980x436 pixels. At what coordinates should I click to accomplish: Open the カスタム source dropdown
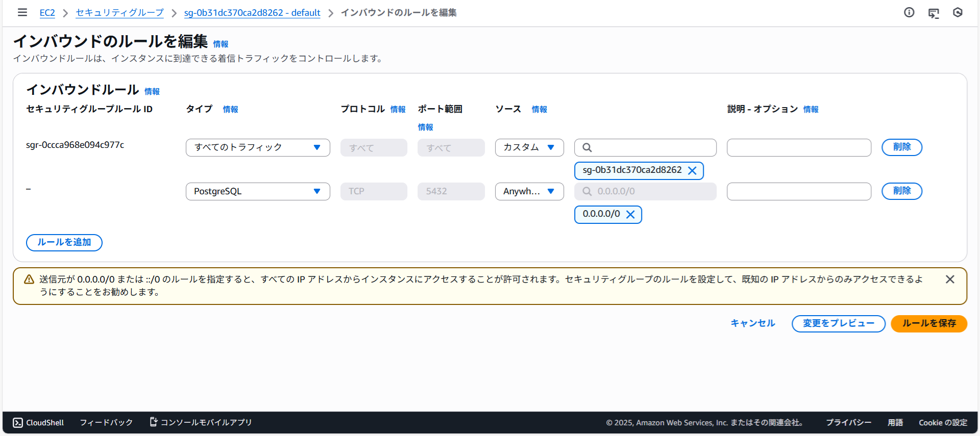[529, 147]
